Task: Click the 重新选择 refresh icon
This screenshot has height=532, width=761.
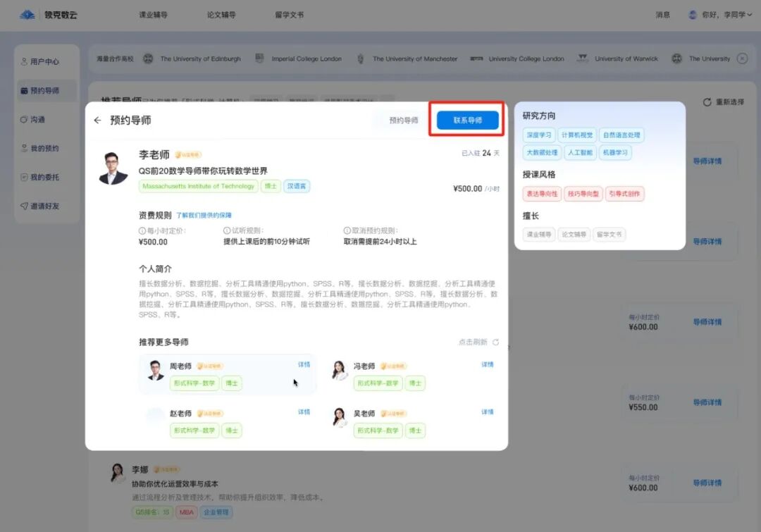Action: pyautogui.click(x=707, y=101)
